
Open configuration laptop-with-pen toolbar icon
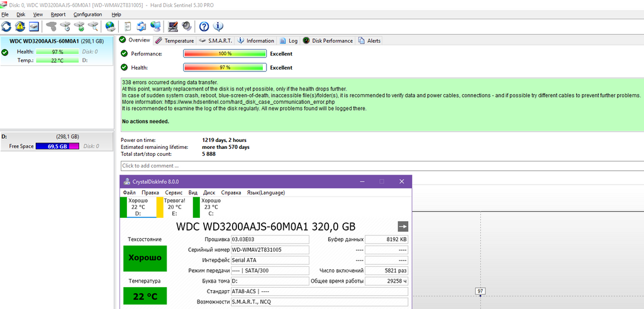click(x=173, y=26)
